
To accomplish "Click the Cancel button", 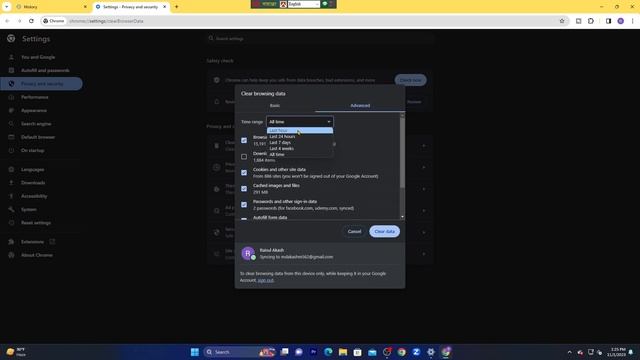I will pyautogui.click(x=354, y=231).
